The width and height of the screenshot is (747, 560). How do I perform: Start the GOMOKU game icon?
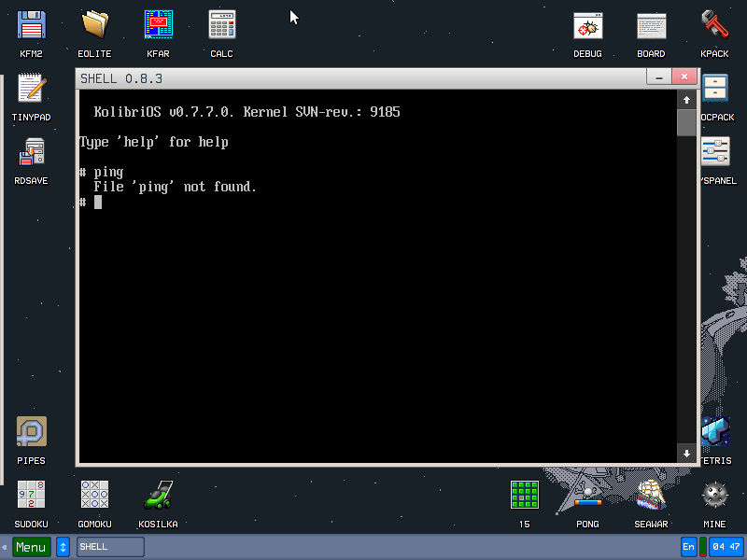click(x=95, y=495)
